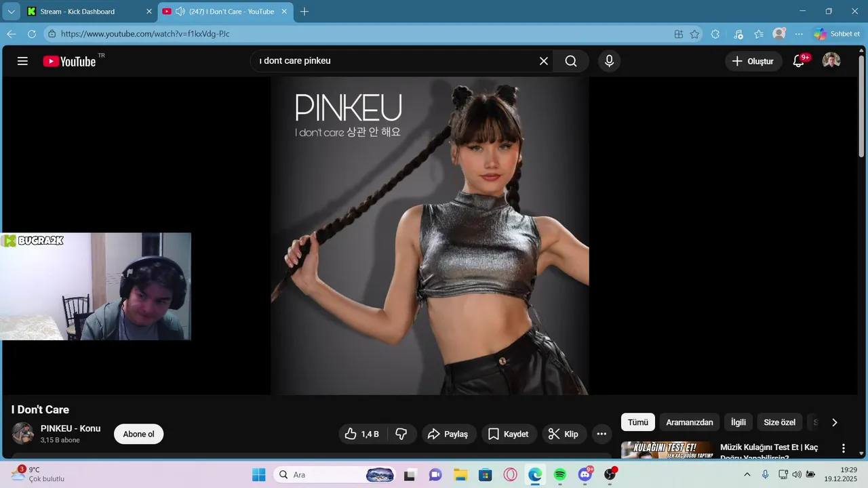Open Müzik Kulağını Test Et video thumbnail
The image size is (868, 488).
coord(667,450)
